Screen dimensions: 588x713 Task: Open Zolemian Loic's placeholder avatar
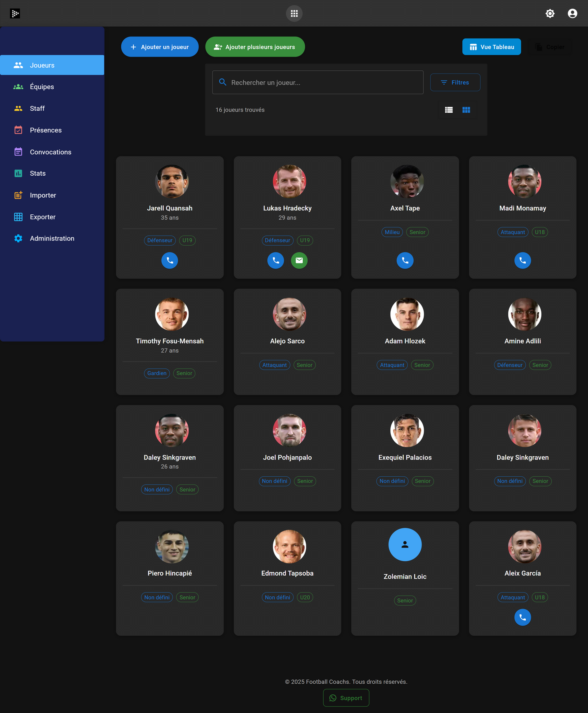pos(405,545)
